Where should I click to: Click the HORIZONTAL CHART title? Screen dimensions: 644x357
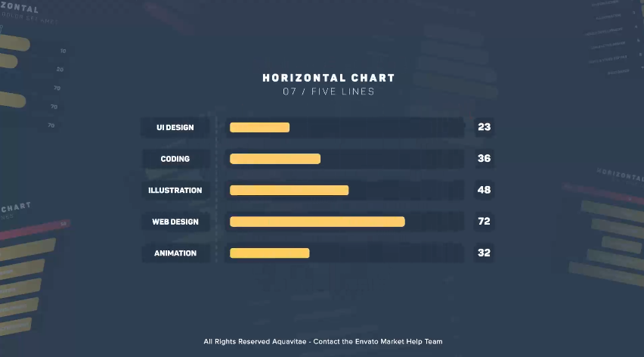(329, 78)
